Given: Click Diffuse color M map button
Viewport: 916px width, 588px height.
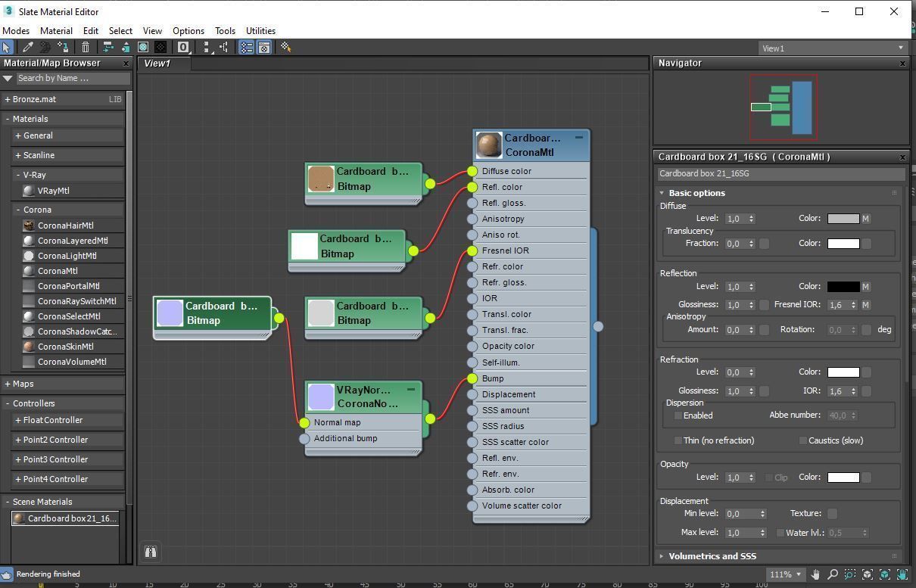Looking at the screenshot, I should tap(866, 219).
